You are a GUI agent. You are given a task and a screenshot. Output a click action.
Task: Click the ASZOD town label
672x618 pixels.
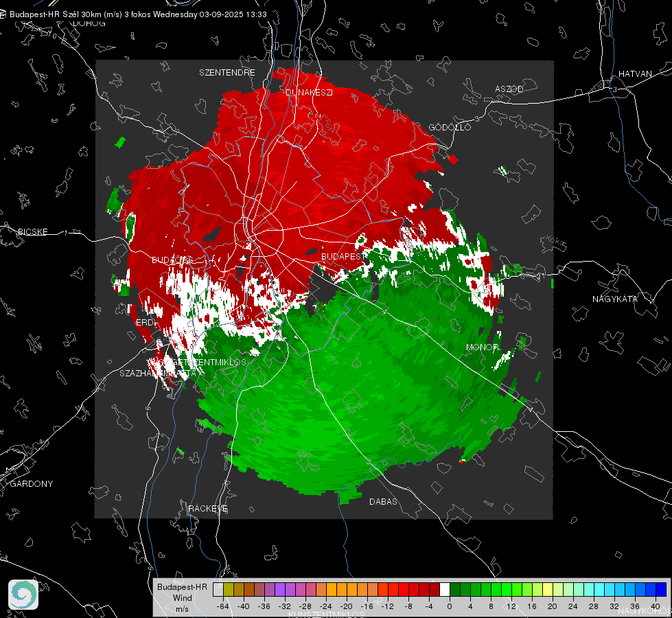[x=509, y=89]
